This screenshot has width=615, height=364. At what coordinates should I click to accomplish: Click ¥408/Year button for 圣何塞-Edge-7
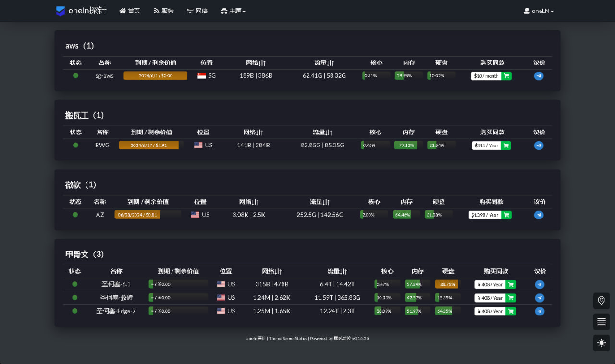coord(490,311)
